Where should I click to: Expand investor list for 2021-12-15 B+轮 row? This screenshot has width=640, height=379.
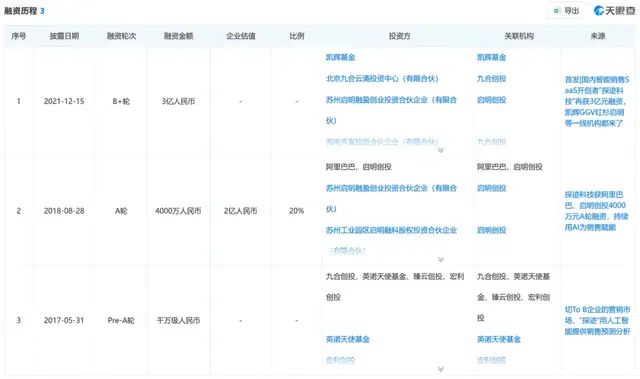point(441,151)
